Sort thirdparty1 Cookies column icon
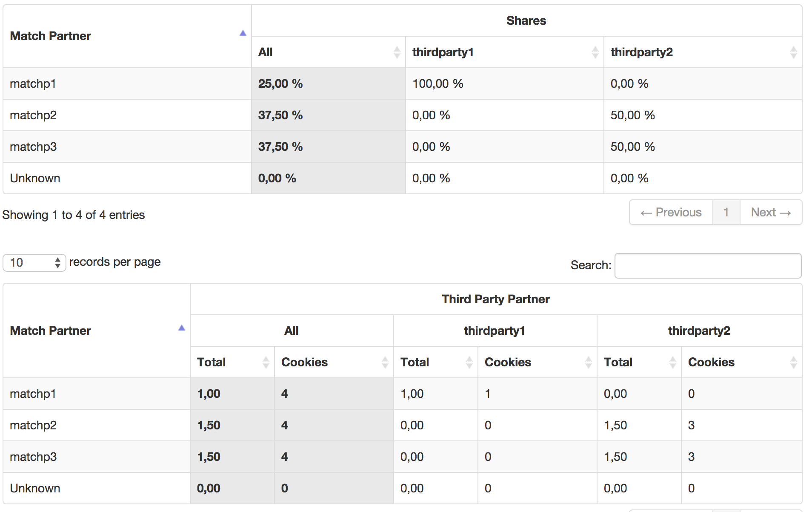The height and width of the screenshot is (512, 812). coord(588,362)
